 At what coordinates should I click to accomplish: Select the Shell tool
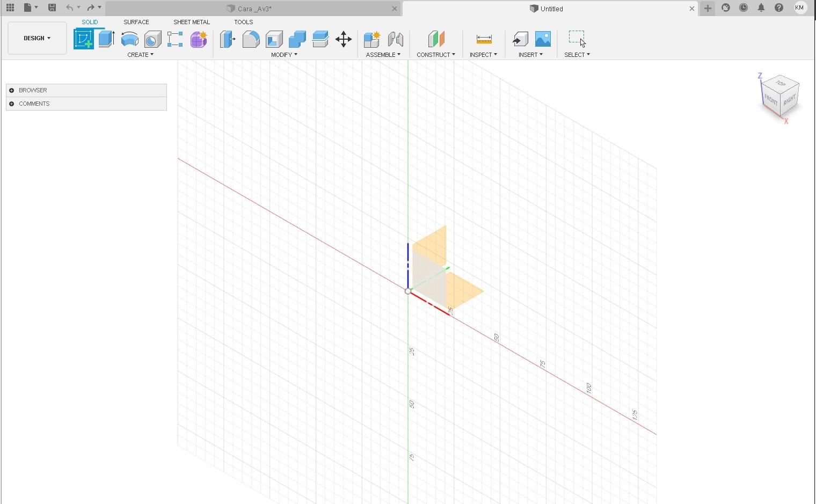(274, 39)
